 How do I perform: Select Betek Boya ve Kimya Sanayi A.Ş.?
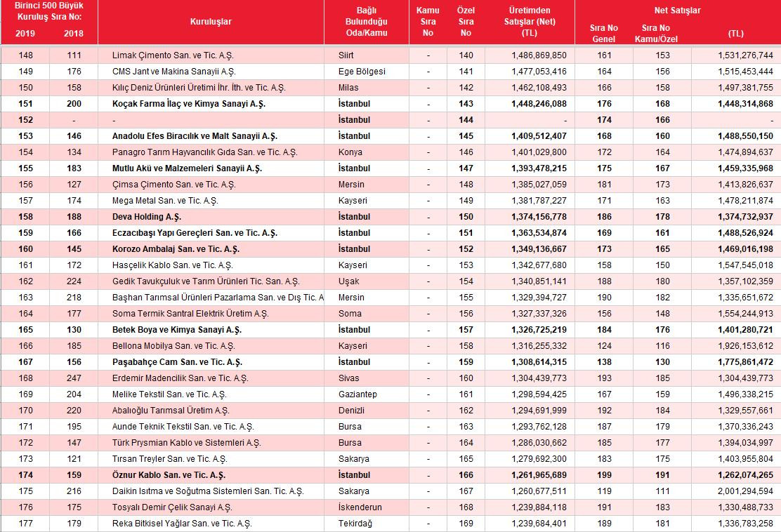pos(177,329)
